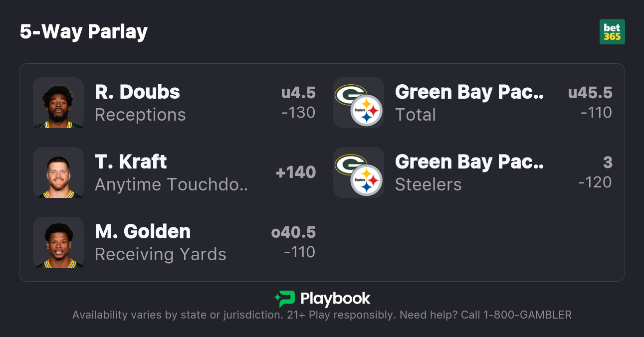
Task: Click the u4.5 receptions line
Action: tap(298, 93)
